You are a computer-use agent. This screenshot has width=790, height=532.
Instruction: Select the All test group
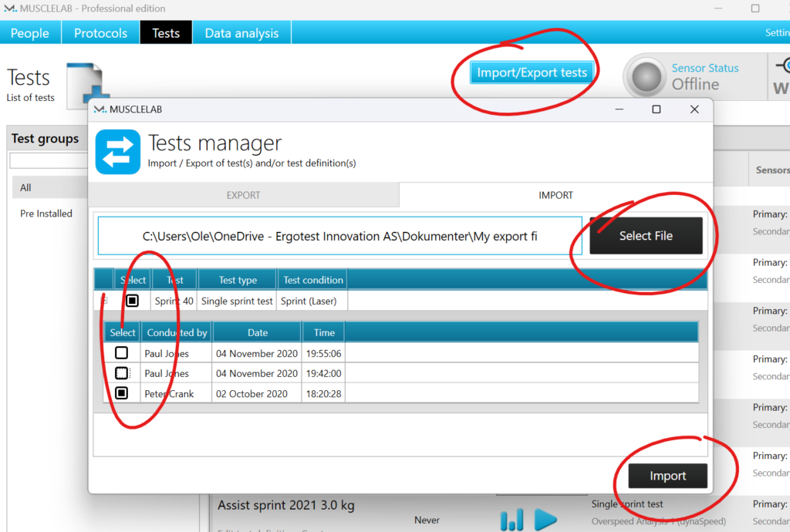pos(50,187)
